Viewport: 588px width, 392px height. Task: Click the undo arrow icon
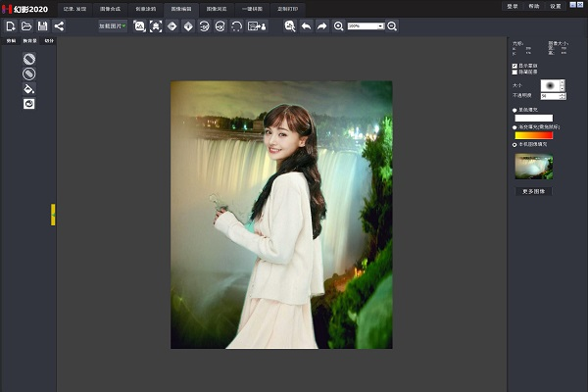tap(306, 25)
